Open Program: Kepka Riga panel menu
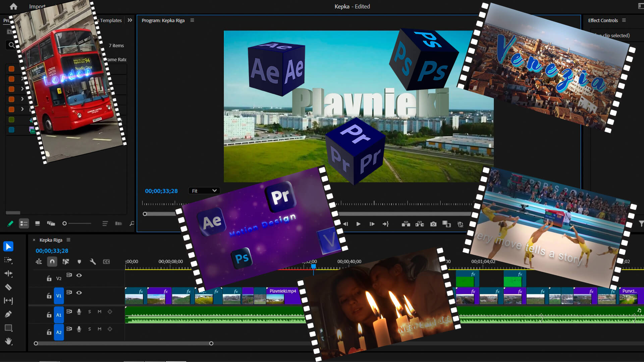644x362 pixels. coord(192,20)
